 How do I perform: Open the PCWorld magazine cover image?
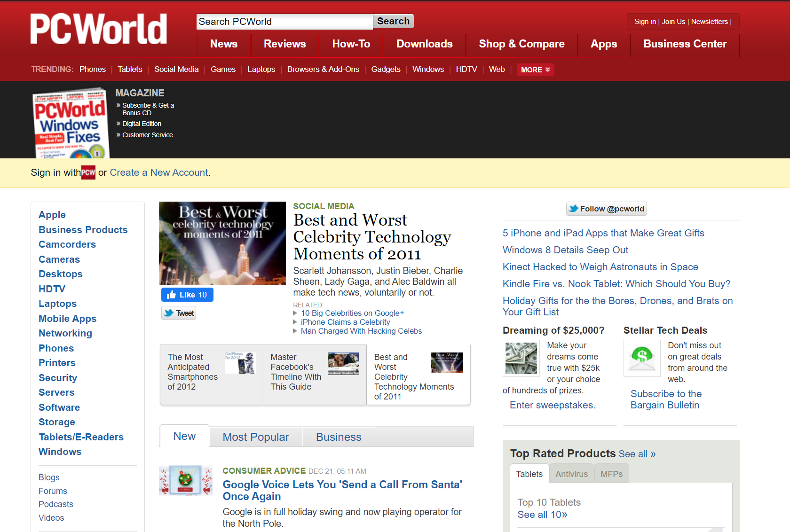coord(71,123)
